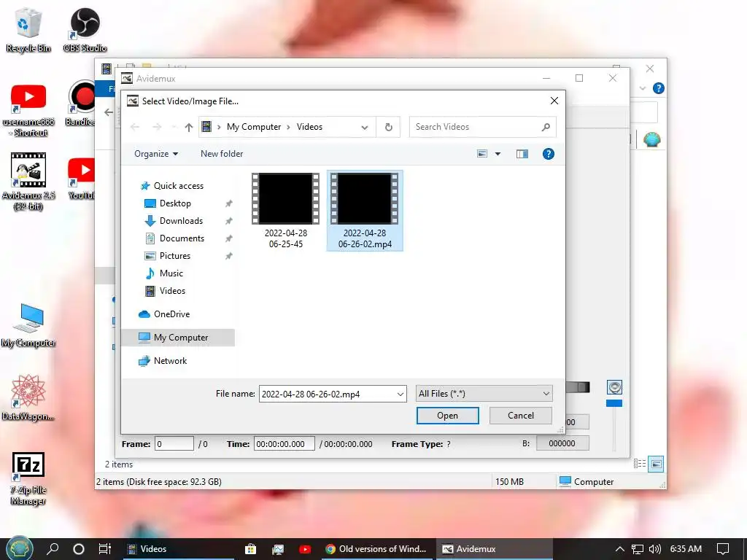This screenshot has width=747, height=560.
Task: Open taskbar search magnifier
Action: (53, 549)
